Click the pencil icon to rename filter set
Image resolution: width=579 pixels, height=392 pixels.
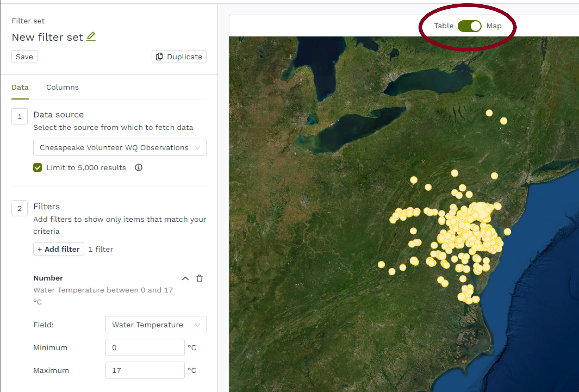[x=91, y=37]
